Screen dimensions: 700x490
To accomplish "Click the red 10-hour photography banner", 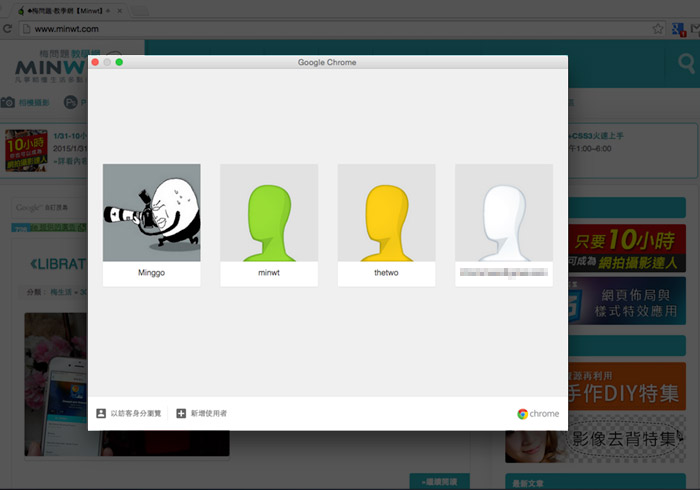I will 627,248.
